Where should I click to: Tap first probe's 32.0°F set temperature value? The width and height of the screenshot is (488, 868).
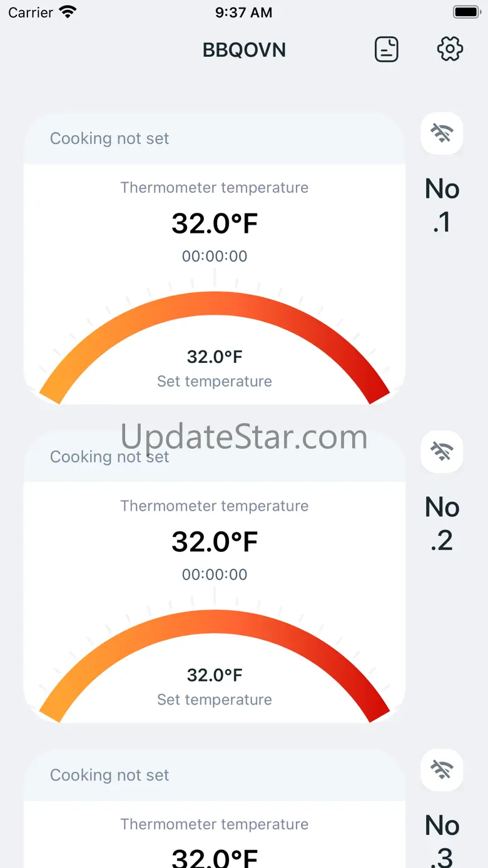pos(215,357)
